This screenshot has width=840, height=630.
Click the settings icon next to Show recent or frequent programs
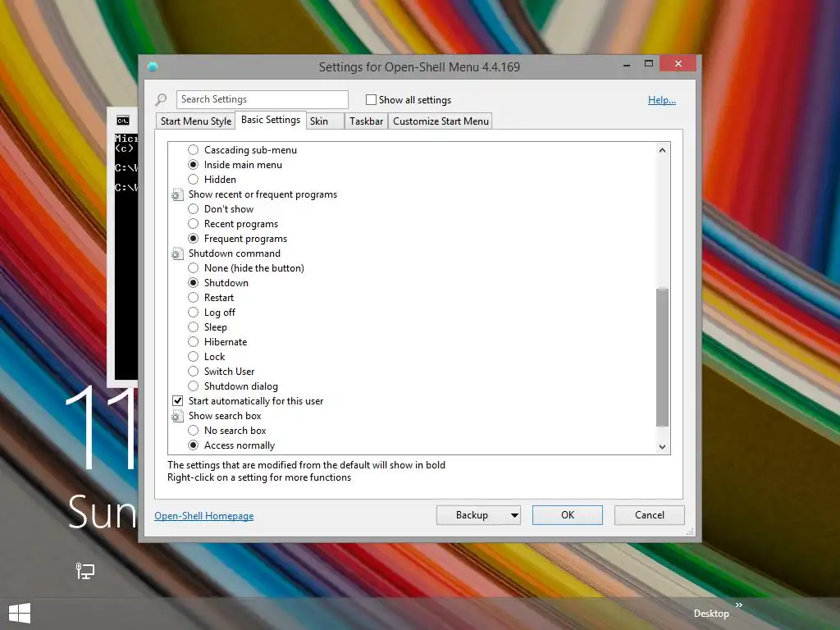[x=177, y=194]
